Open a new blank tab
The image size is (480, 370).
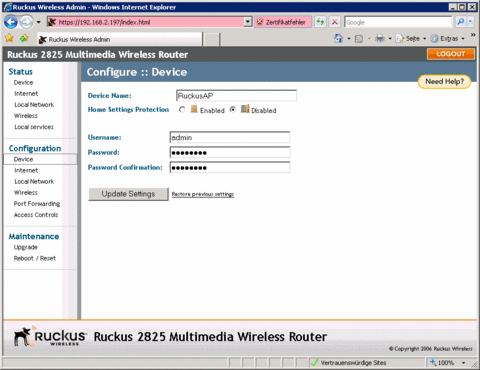point(212,40)
